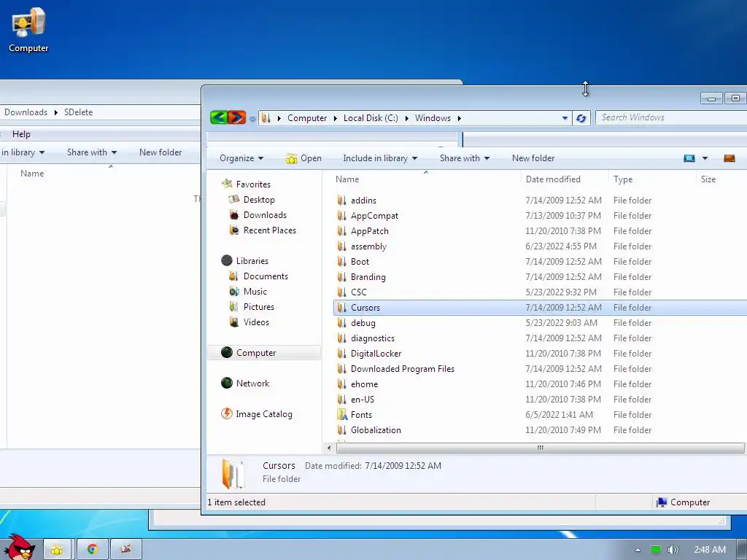Select the Globalization folder
Image resolution: width=747 pixels, height=560 pixels.
click(x=376, y=430)
